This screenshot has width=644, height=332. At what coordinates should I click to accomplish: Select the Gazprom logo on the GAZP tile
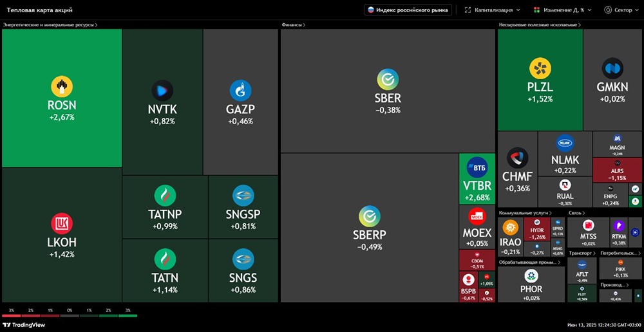[x=240, y=91]
